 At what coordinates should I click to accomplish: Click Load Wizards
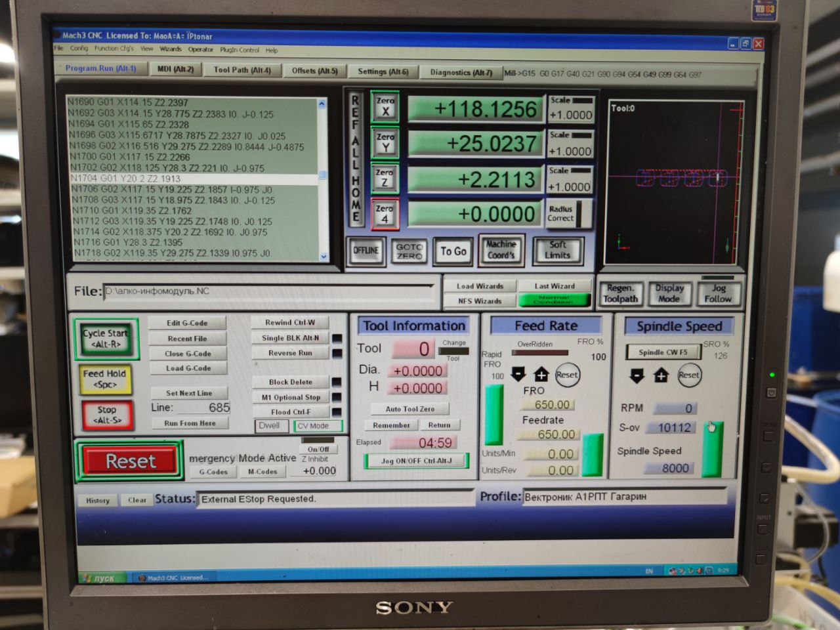pos(480,286)
